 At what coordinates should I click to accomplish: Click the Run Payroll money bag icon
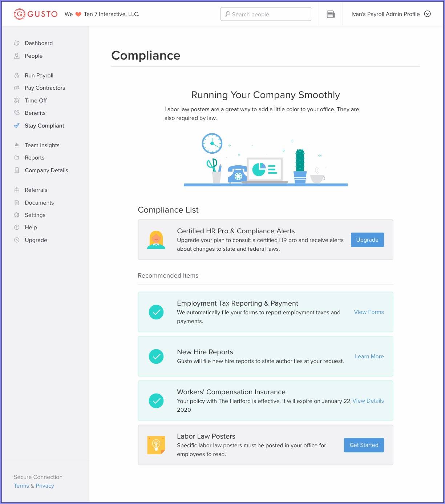17,76
